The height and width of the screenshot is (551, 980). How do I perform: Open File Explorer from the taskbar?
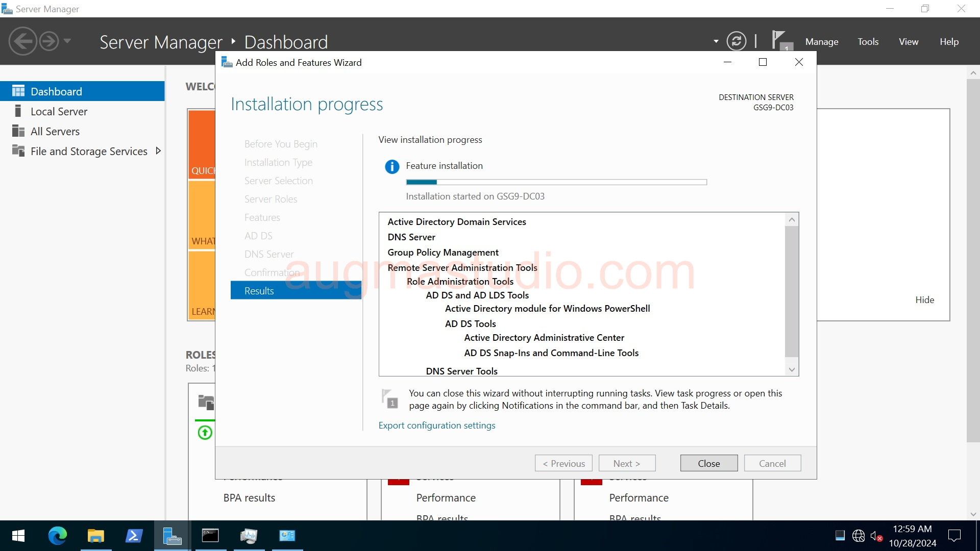pos(95,536)
